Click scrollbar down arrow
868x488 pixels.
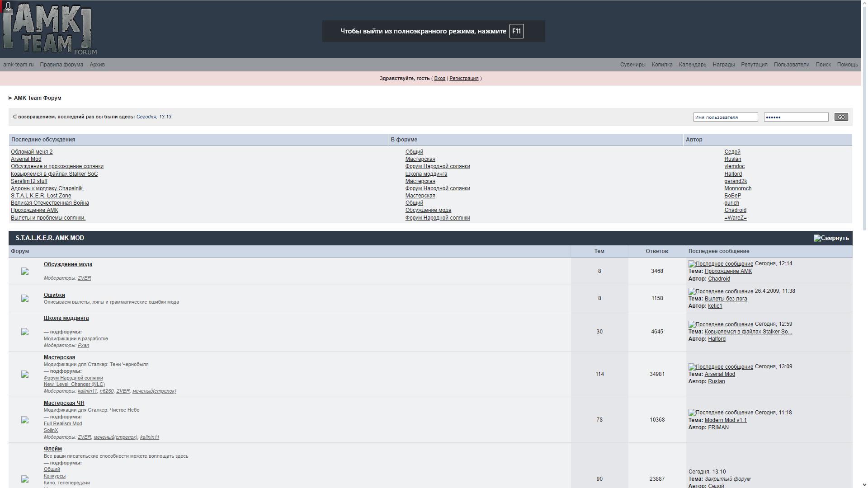tap(864, 484)
